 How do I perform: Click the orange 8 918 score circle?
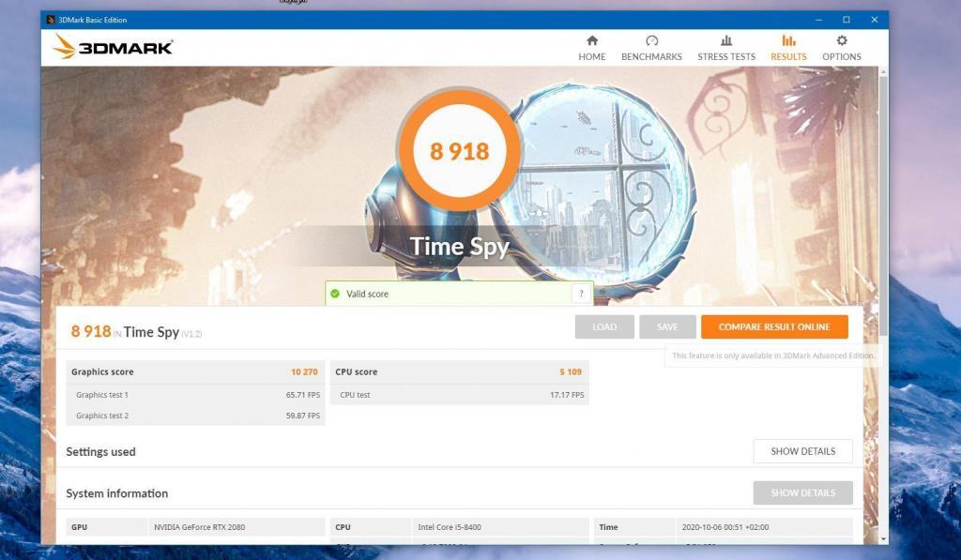[x=459, y=151]
